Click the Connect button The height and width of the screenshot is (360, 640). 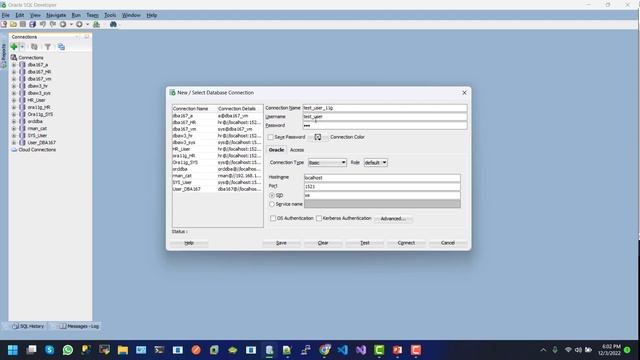click(406, 243)
